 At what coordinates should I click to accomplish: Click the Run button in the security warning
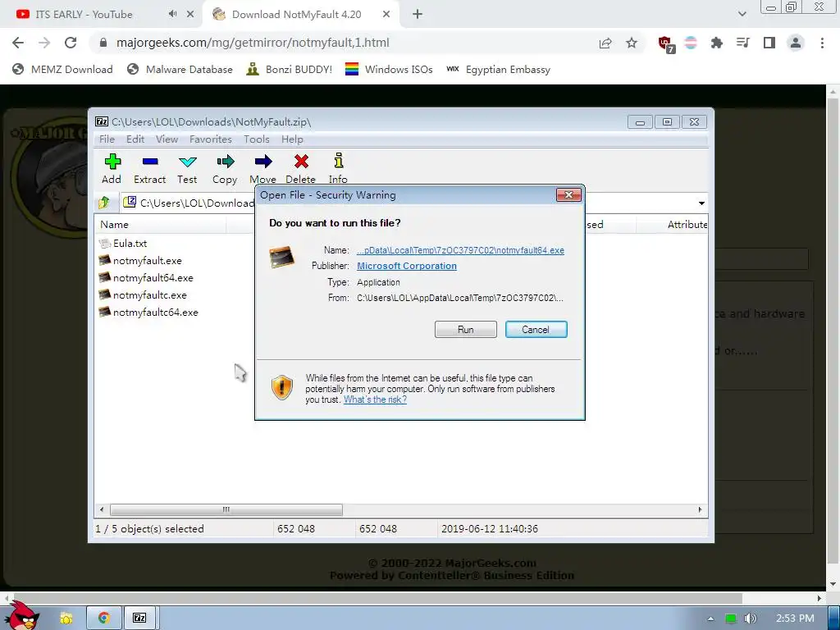coord(466,330)
